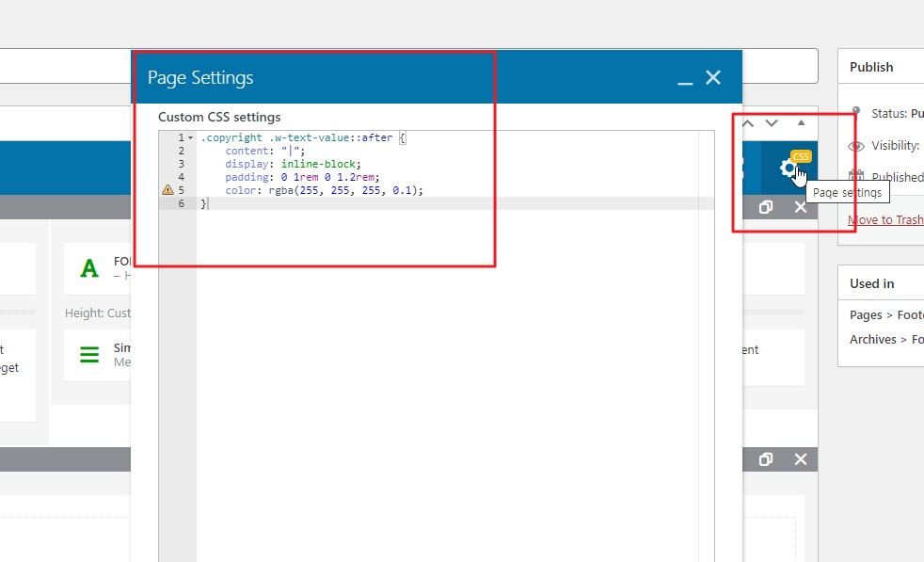Image resolution: width=924 pixels, height=562 pixels.
Task: Click the key icon next to Status
Action: [856, 112]
